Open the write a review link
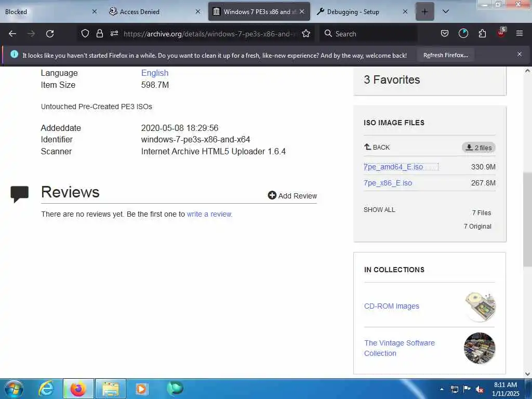The height and width of the screenshot is (399, 532). [x=209, y=214]
